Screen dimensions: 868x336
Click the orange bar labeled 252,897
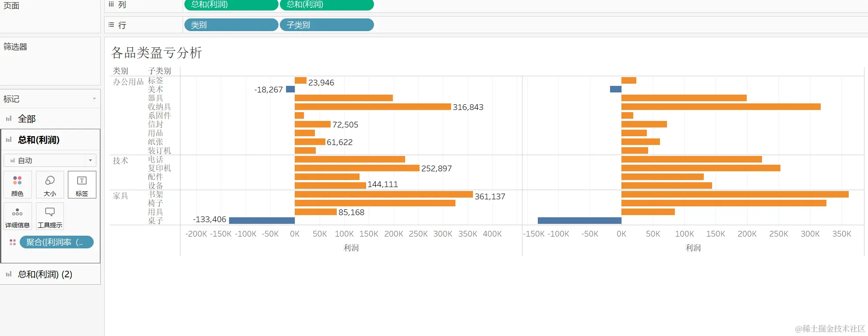[357, 168]
